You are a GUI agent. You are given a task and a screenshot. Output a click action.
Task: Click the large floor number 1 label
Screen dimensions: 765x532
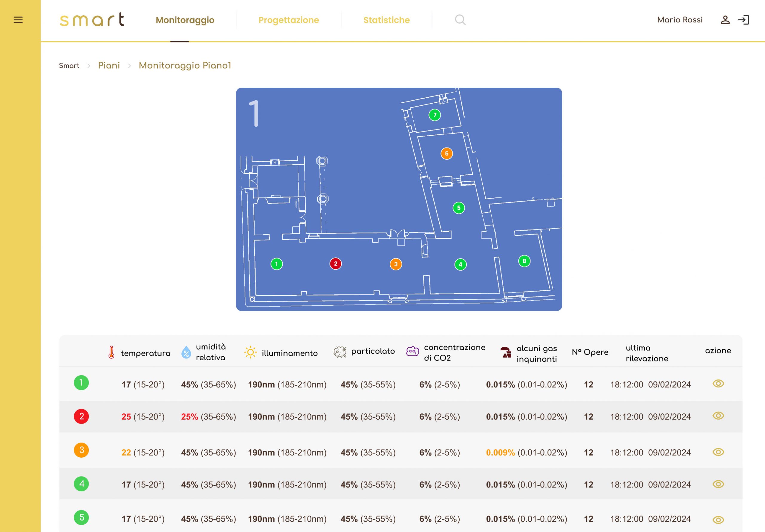click(254, 113)
